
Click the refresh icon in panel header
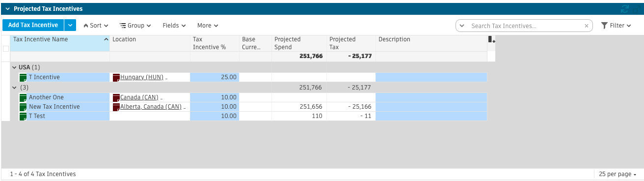click(625, 9)
